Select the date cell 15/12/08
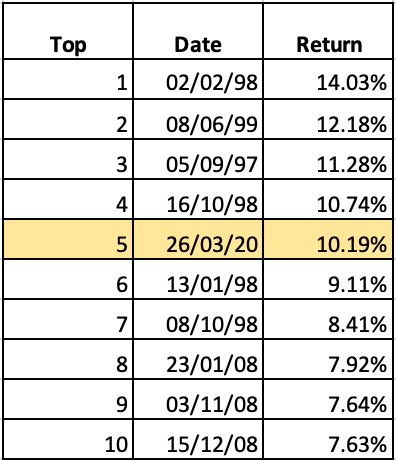Image resolution: width=396 pixels, height=460 pixels. point(198,439)
